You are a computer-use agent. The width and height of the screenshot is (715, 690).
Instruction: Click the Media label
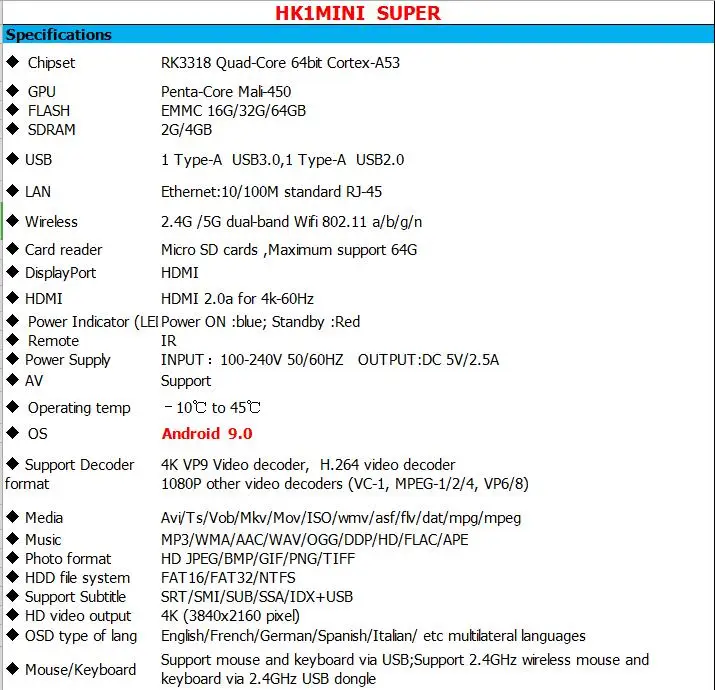pyautogui.click(x=44, y=518)
